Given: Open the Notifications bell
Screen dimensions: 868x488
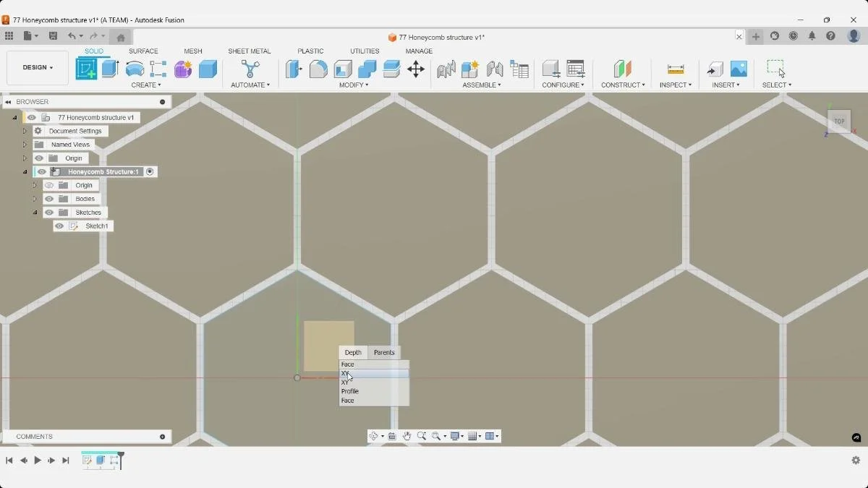Looking at the screenshot, I should (x=812, y=36).
